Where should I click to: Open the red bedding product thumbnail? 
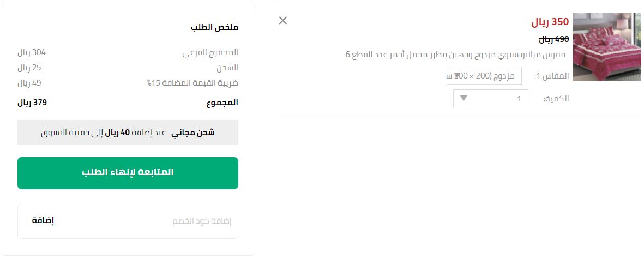click(x=606, y=47)
